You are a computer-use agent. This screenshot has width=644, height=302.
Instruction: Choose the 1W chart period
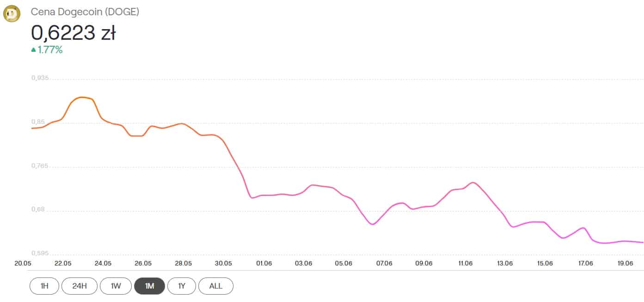pyautogui.click(x=116, y=286)
